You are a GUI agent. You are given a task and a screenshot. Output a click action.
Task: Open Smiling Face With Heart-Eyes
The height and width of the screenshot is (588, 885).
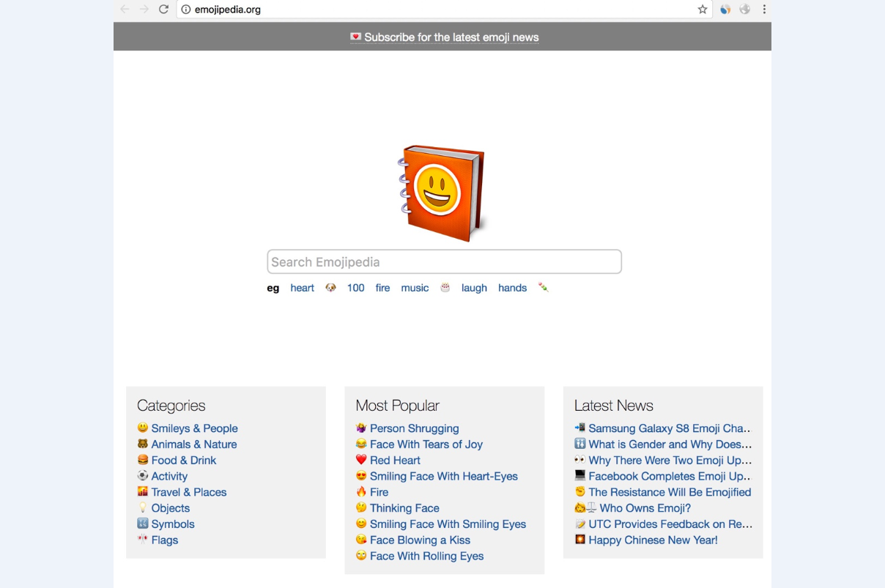click(444, 477)
